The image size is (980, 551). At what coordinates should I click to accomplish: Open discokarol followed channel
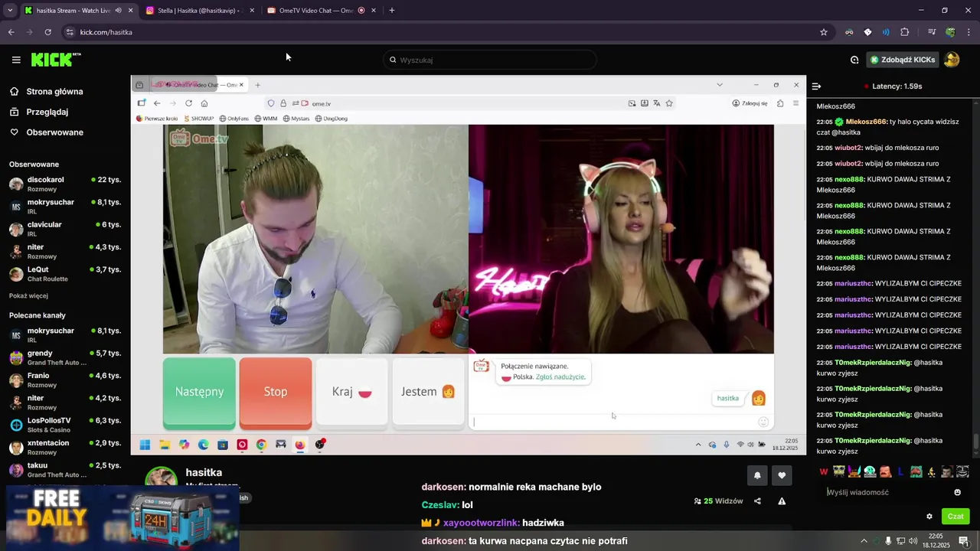[x=65, y=184]
